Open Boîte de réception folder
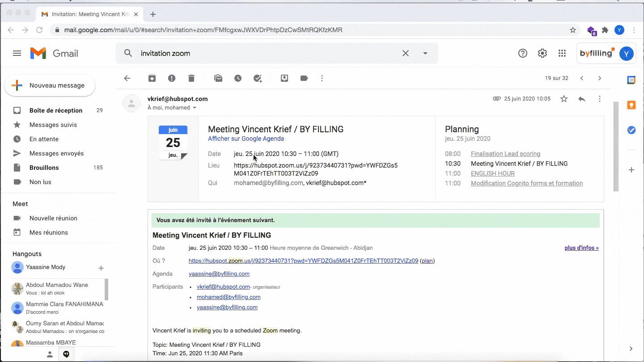 coord(56,110)
